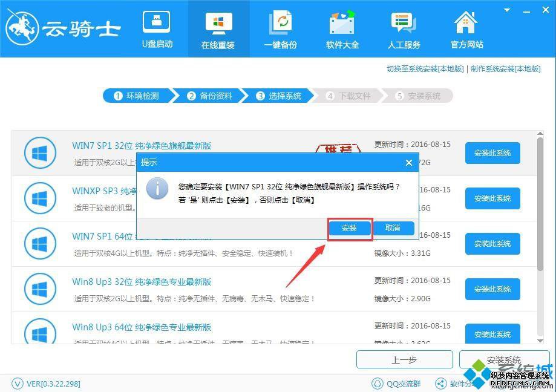Open the 一键备份 backup icon

[x=281, y=22]
